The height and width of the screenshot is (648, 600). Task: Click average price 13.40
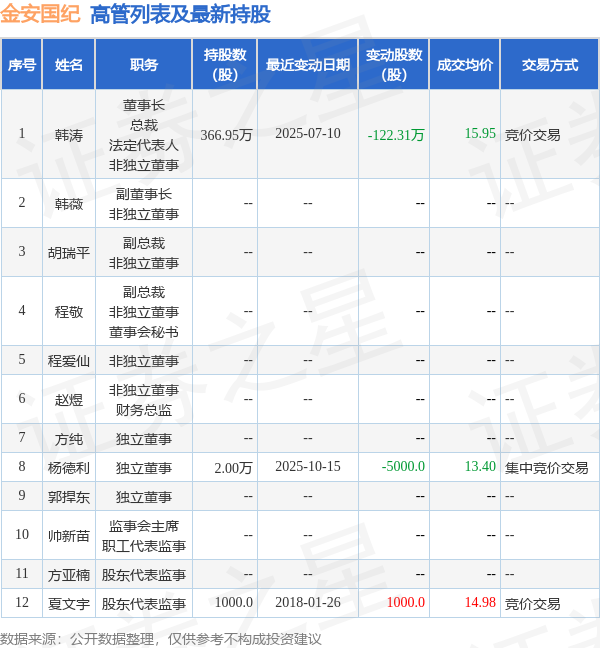click(x=480, y=466)
